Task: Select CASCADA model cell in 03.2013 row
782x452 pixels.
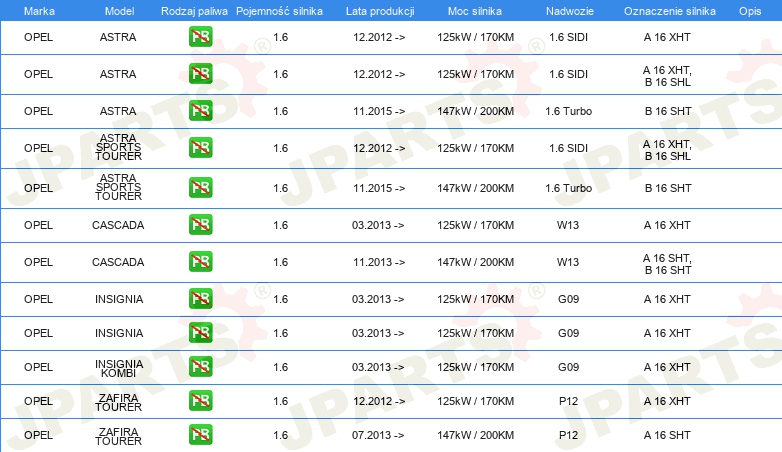Action: [118, 225]
